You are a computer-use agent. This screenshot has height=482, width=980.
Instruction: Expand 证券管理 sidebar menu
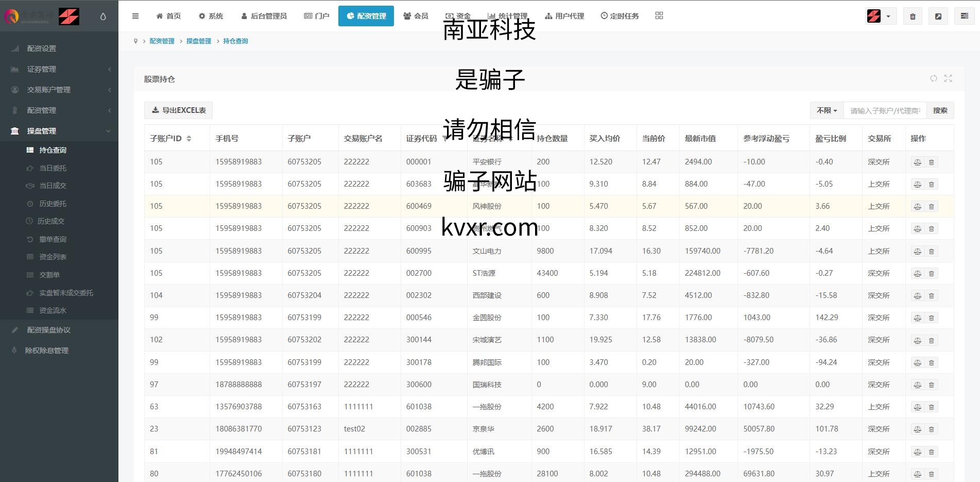59,69
